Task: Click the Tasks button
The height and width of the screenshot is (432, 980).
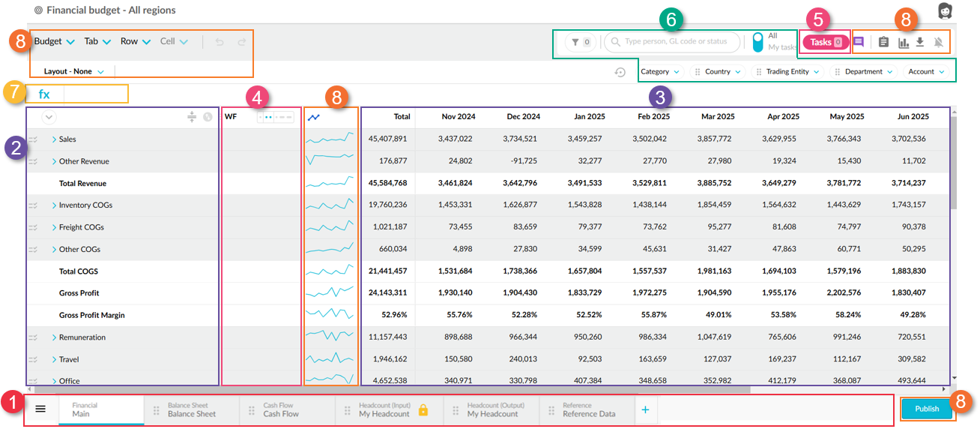Action: [x=826, y=42]
